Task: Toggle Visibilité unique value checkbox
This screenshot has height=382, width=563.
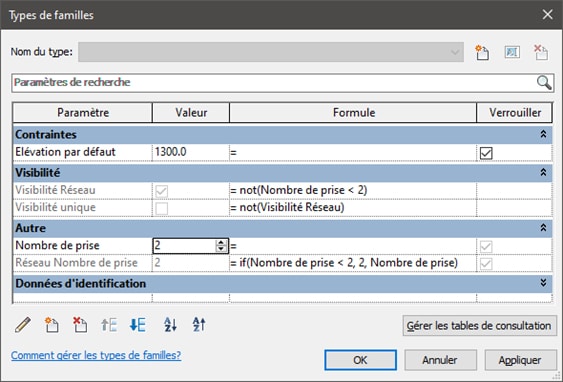Action: pyautogui.click(x=161, y=208)
